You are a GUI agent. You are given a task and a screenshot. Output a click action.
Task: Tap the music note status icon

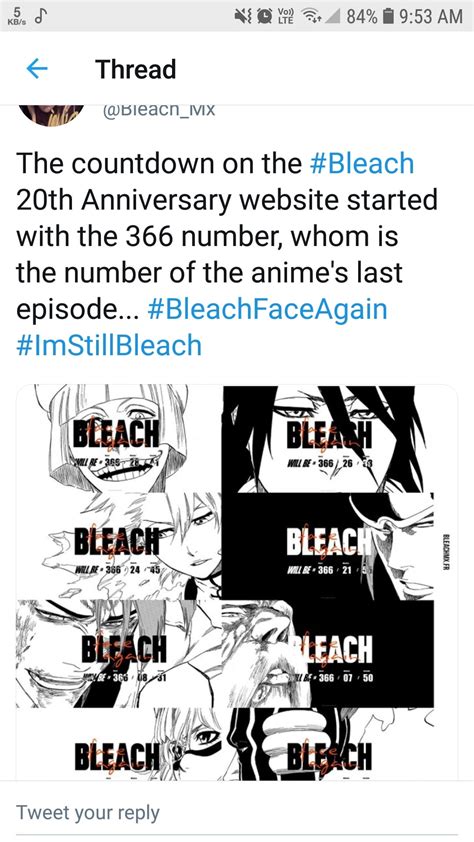pos(39,17)
